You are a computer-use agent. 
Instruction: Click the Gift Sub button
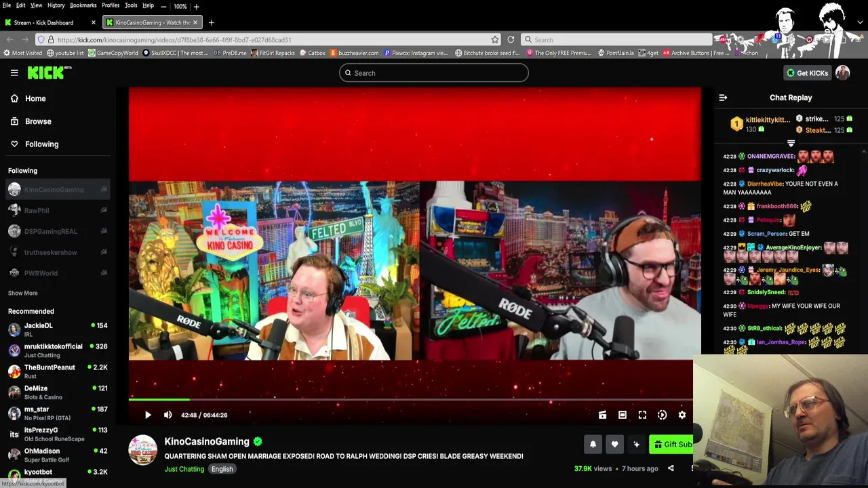(x=671, y=445)
